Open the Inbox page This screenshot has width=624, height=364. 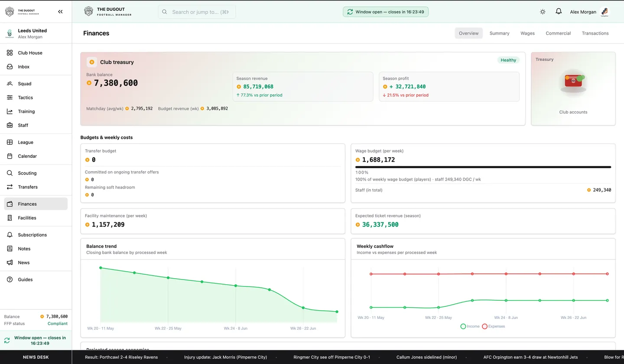click(36, 67)
